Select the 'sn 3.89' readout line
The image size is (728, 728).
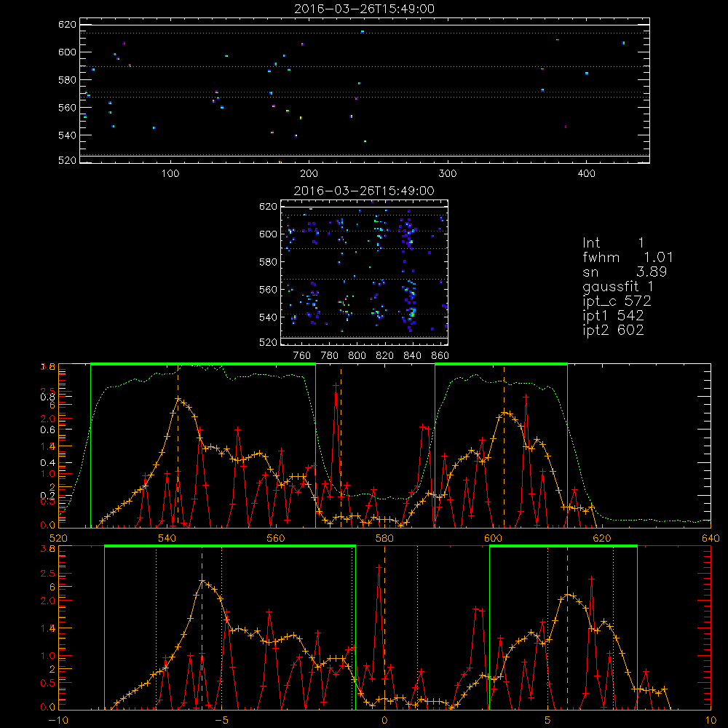pyautogui.click(x=625, y=272)
